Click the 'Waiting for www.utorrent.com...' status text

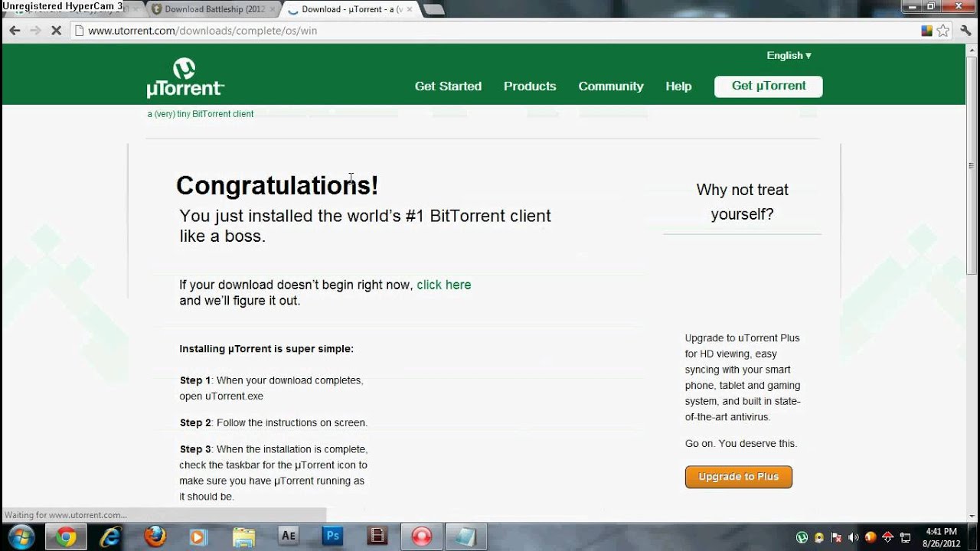65,515
